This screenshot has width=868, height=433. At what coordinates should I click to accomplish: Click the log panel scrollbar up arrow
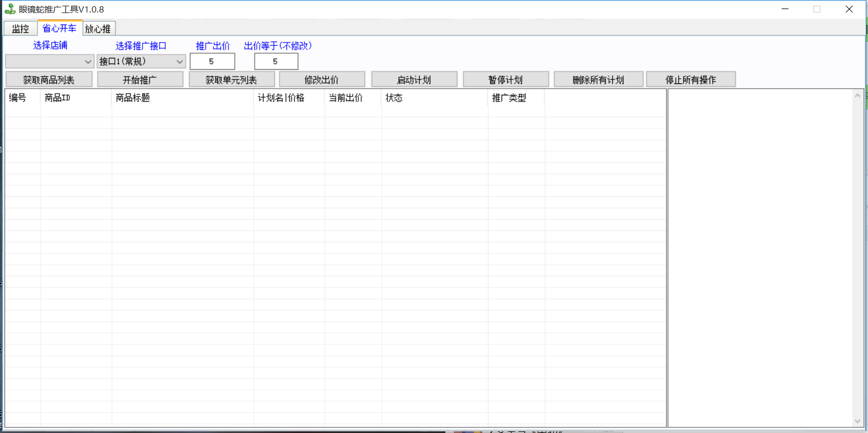click(857, 95)
